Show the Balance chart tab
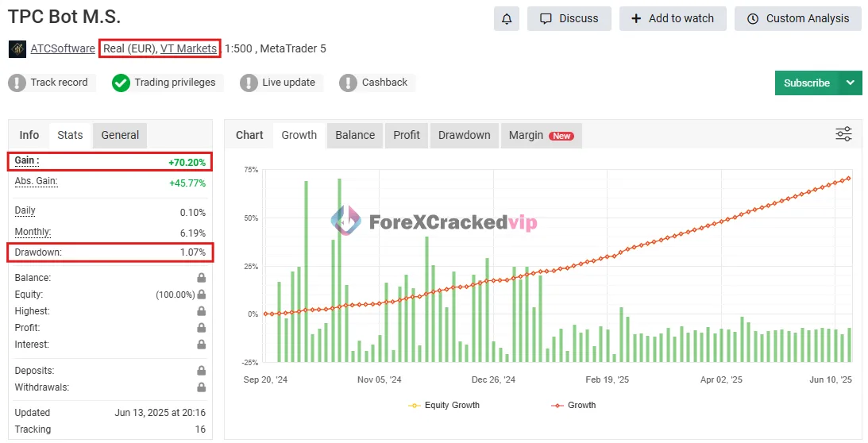This screenshot has width=868, height=443. tap(355, 135)
